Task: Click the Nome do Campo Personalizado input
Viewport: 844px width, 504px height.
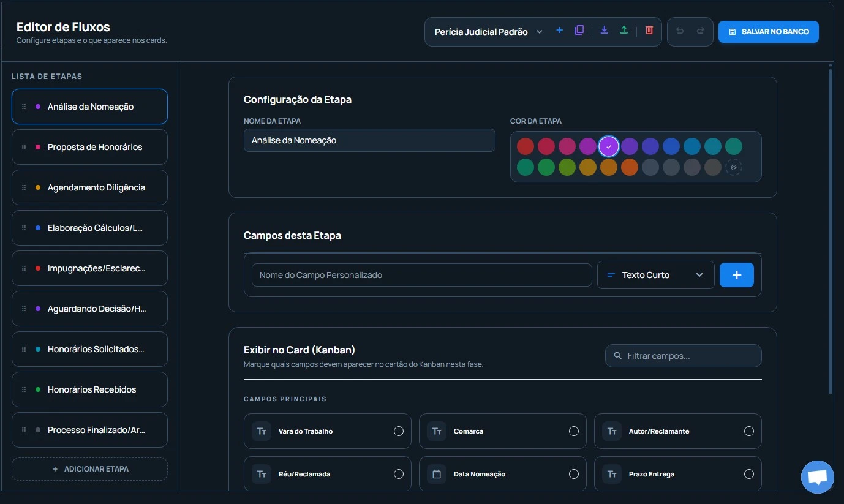Action: (421, 275)
